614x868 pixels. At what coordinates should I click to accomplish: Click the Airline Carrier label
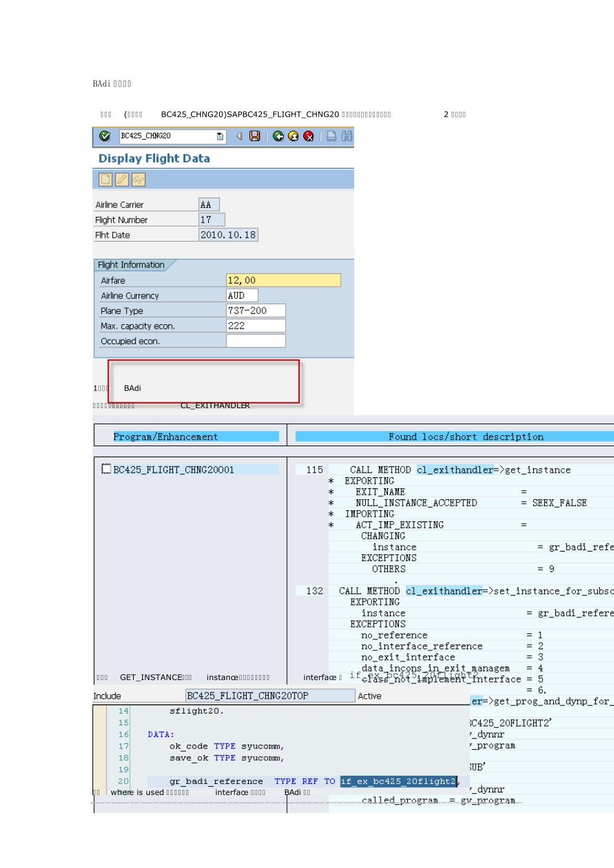[120, 205]
